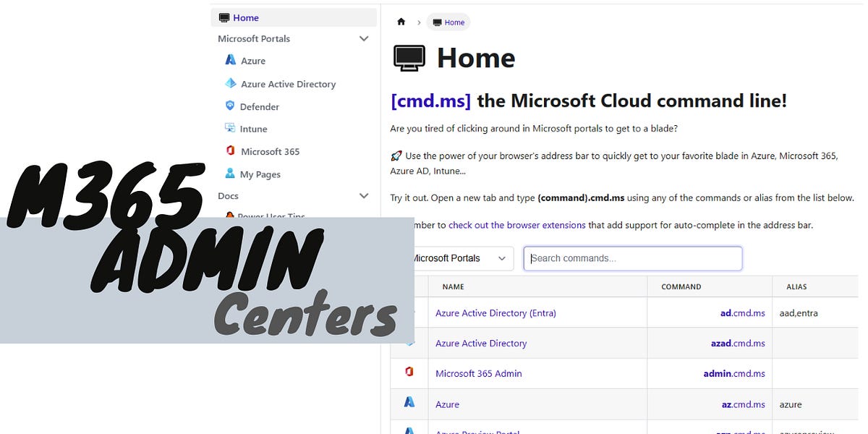Click the Home breadcrumb pill

tap(448, 22)
